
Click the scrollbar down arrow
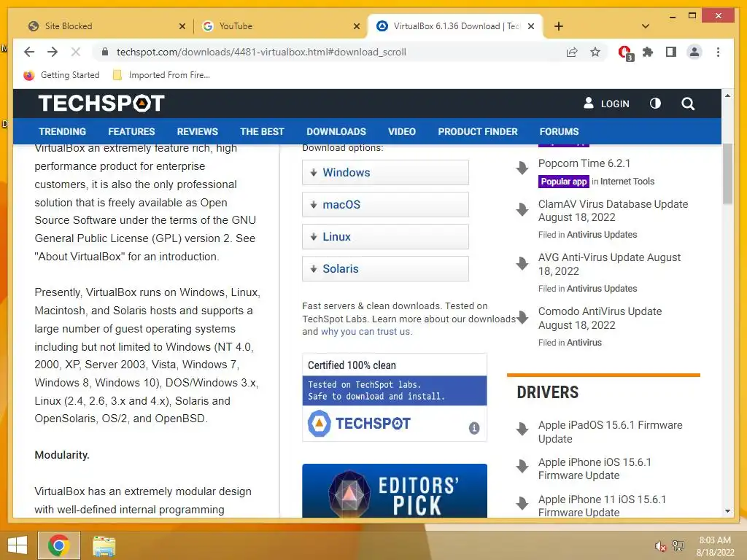(x=727, y=511)
